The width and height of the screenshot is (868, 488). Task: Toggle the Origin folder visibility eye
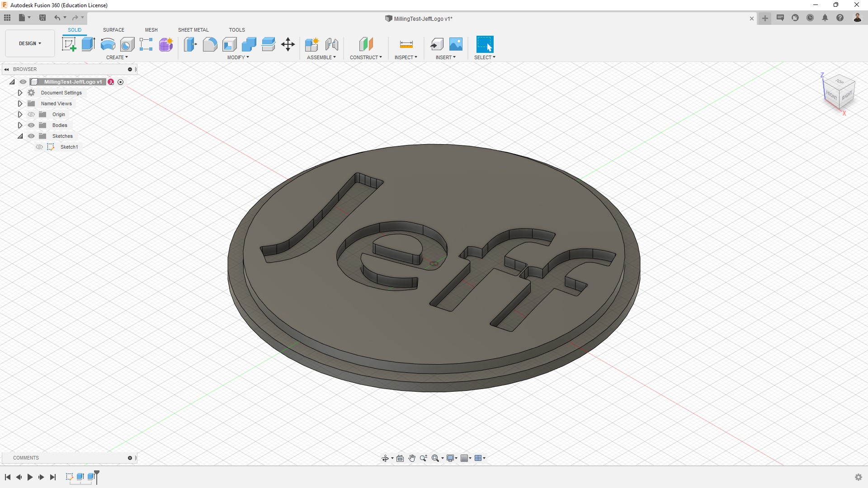pyautogui.click(x=31, y=114)
